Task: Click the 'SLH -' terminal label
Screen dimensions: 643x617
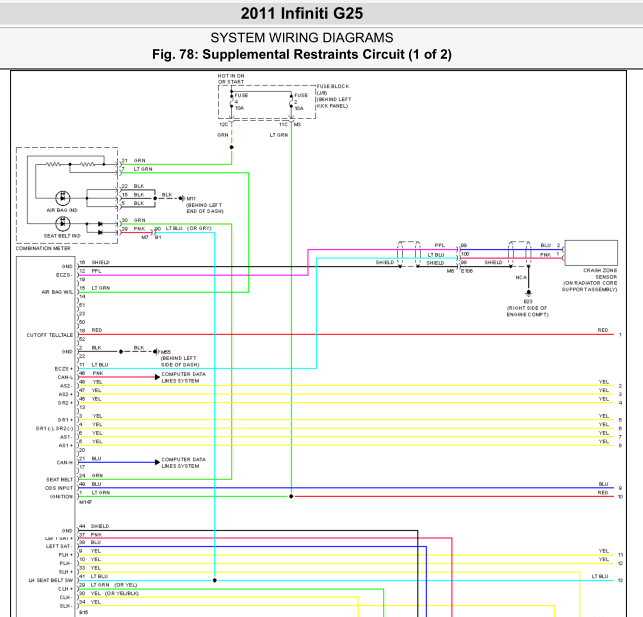Action: (66, 606)
